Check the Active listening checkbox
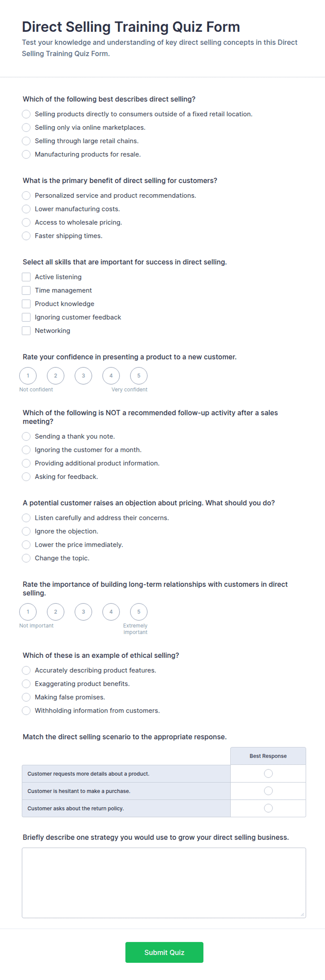This screenshot has width=325, height=980. pos(26,277)
